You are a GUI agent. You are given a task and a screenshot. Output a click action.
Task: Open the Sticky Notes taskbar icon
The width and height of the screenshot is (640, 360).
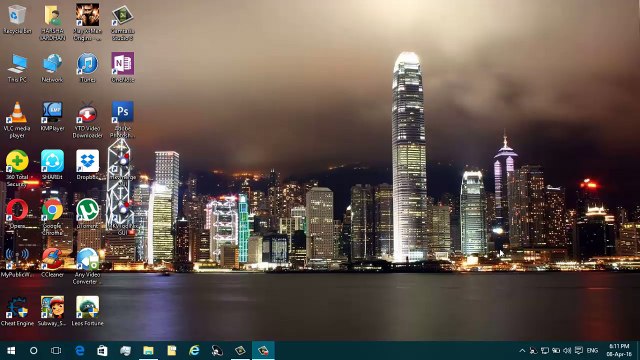(x=171, y=351)
